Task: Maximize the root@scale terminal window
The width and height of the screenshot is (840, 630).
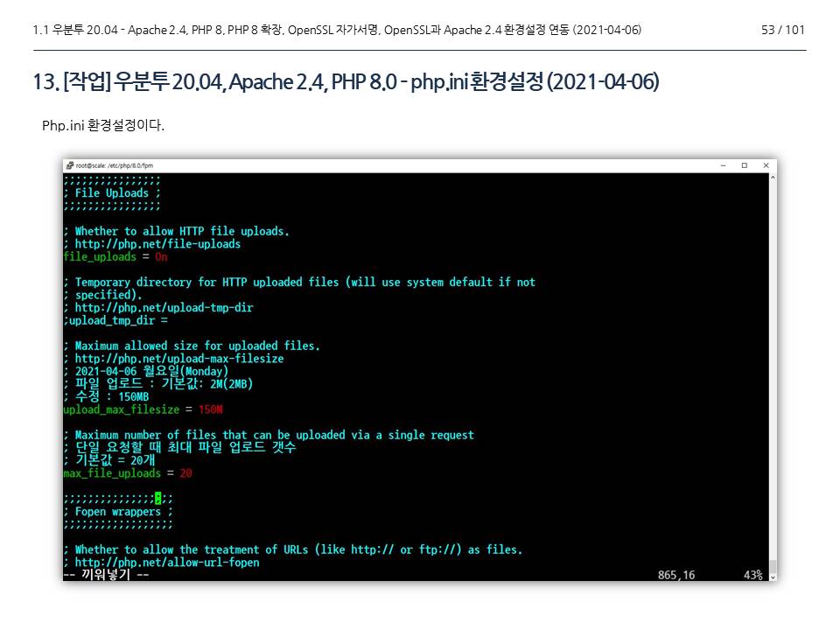Action: click(744, 165)
